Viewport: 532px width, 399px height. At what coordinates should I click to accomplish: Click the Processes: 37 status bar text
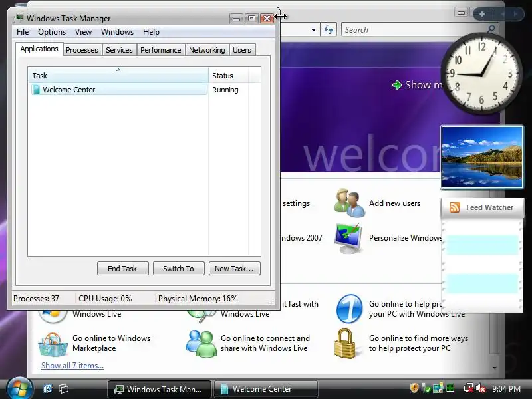click(x=36, y=298)
